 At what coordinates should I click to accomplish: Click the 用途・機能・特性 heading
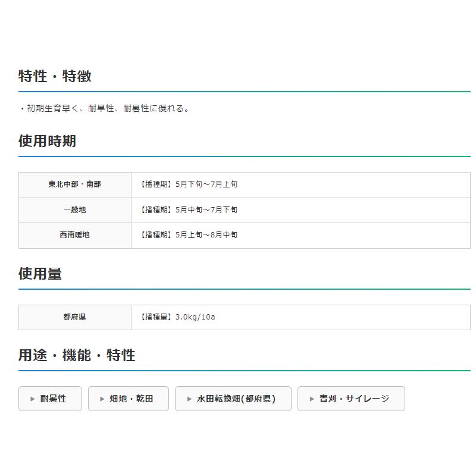point(77,355)
